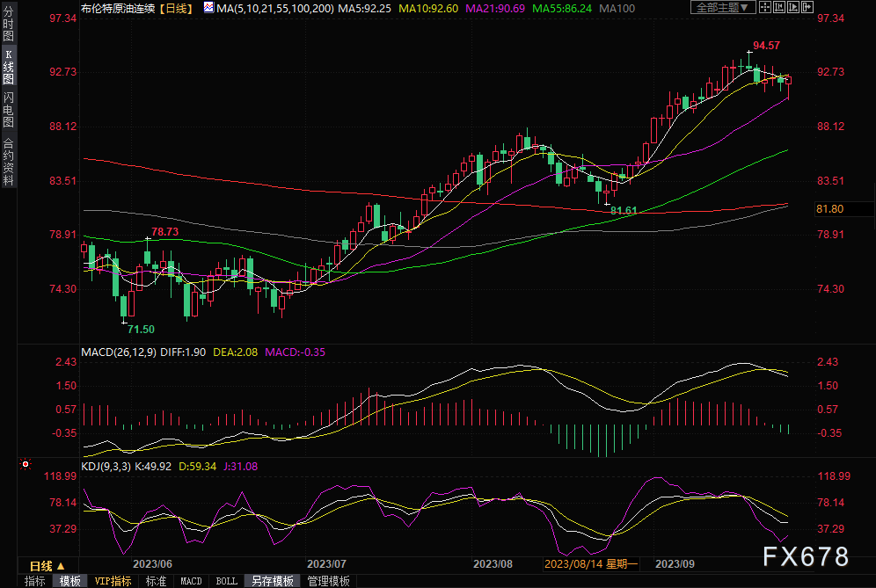Viewport: 876px width, 588px height.
Task: Open 管理模板 template manager
Action: pyautogui.click(x=329, y=581)
